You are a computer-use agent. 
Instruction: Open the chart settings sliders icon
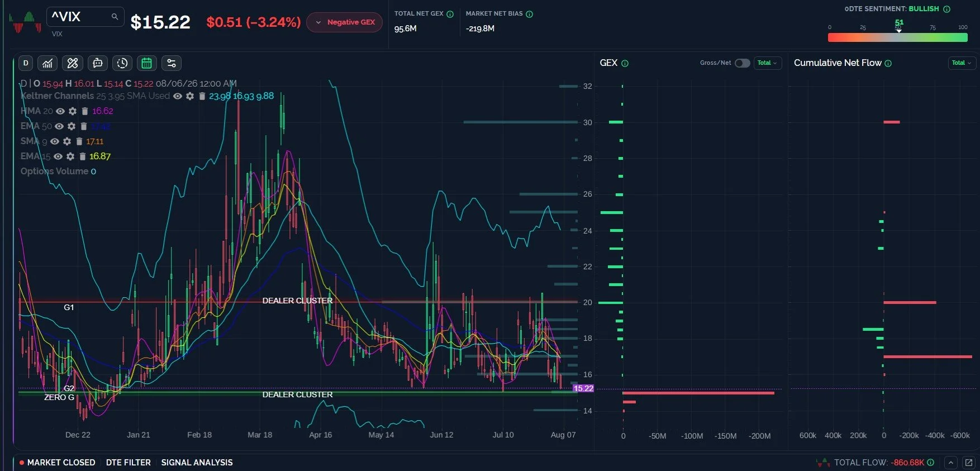pos(172,63)
